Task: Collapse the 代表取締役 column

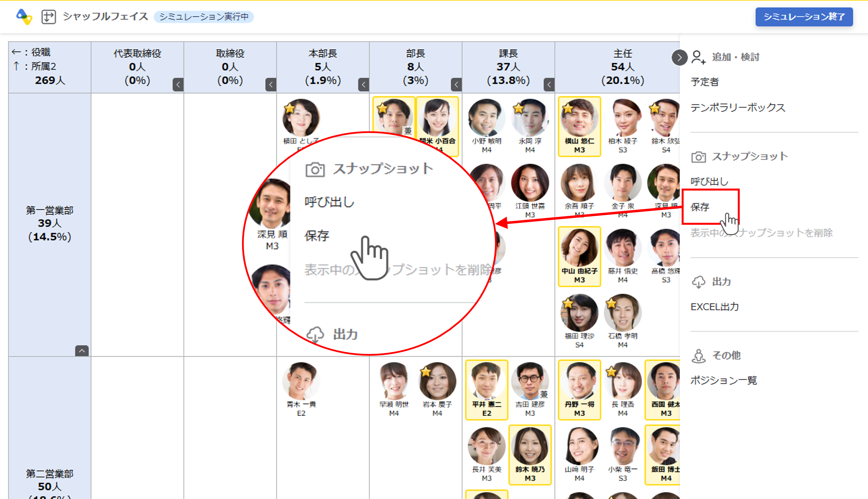Action: [178, 84]
